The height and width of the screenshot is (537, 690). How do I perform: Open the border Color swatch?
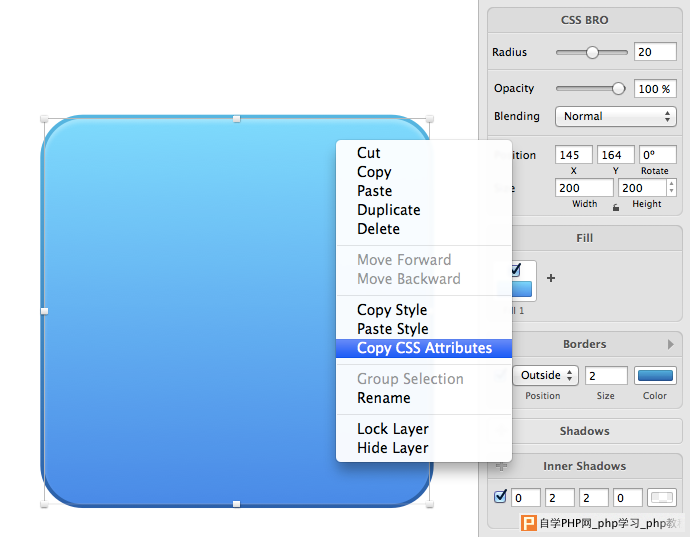pyautogui.click(x=655, y=375)
